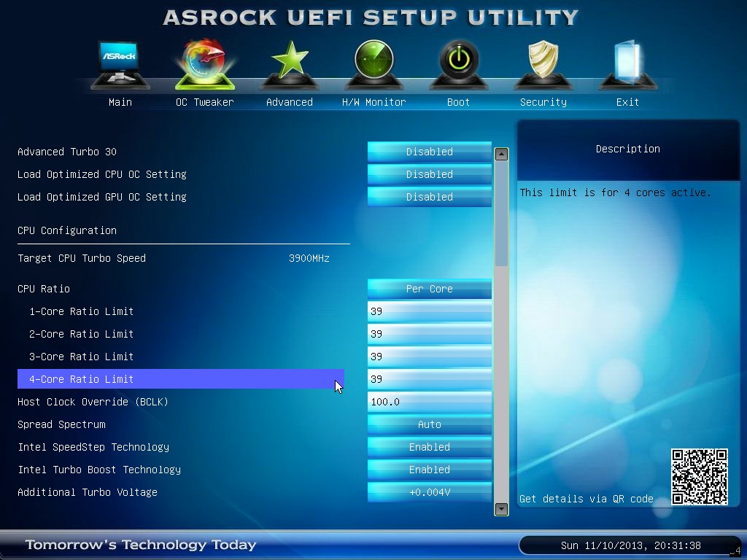Switch to the Boot tab label
This screenshot has width=747, height=560.
click(x=458, y=102)
